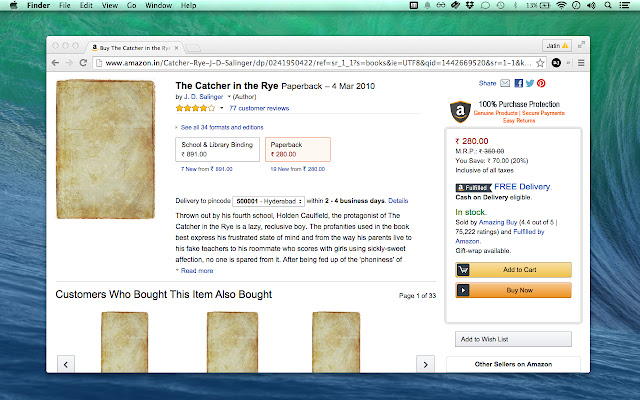The width and height of the screenshot is (640, 400).
Task: Close the Catcher in the Rye tab
Action: [176, 48]
